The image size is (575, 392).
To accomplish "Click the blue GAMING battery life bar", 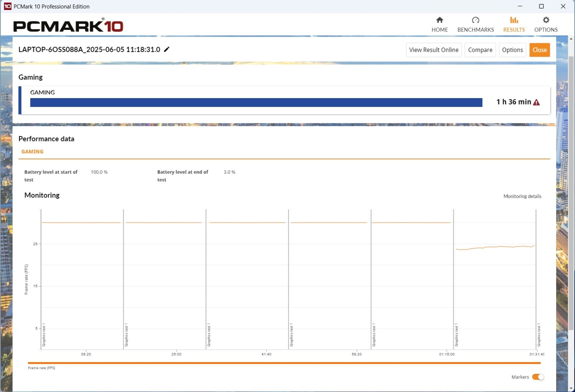I will [x=256, y=102].
